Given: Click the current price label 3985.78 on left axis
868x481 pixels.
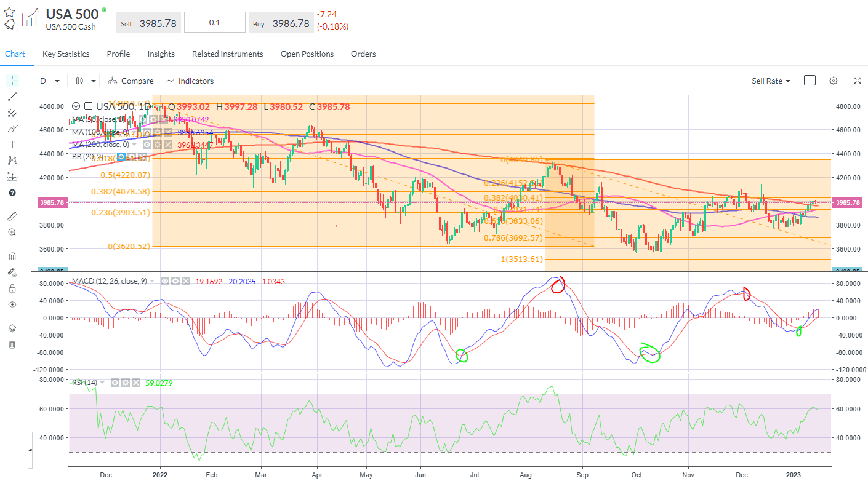Looking at the screenshot, I should (52, 202).
